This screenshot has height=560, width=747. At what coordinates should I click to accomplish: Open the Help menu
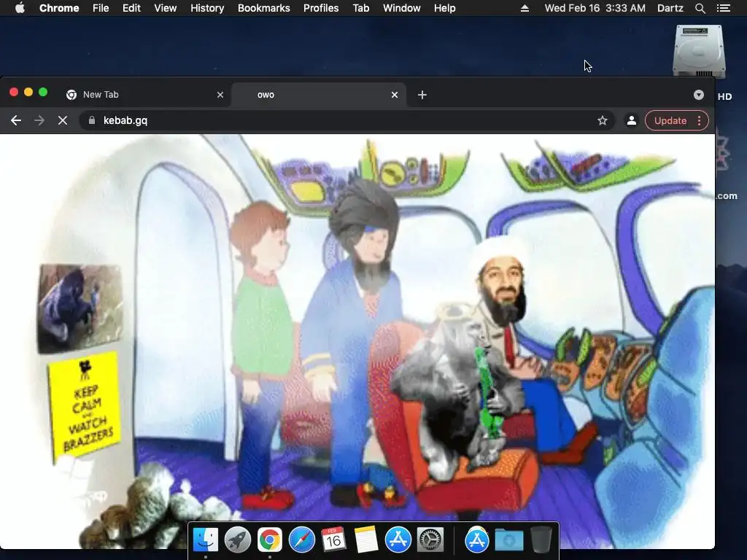pos(444,8)
